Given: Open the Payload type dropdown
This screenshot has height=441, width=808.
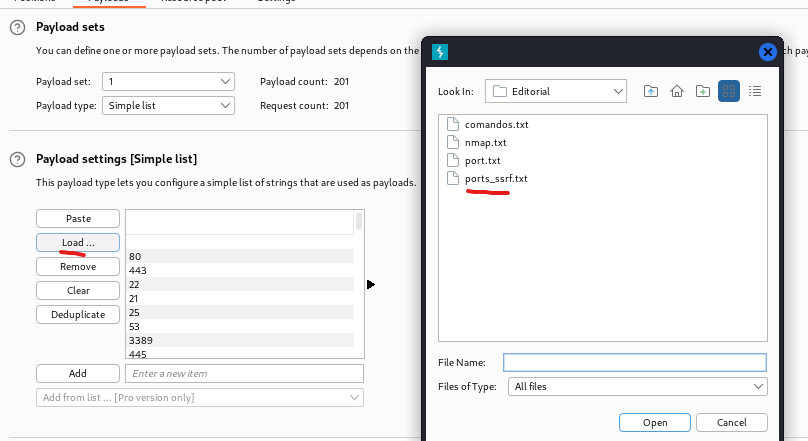Looking at the screenshot, I should [169, 105].
